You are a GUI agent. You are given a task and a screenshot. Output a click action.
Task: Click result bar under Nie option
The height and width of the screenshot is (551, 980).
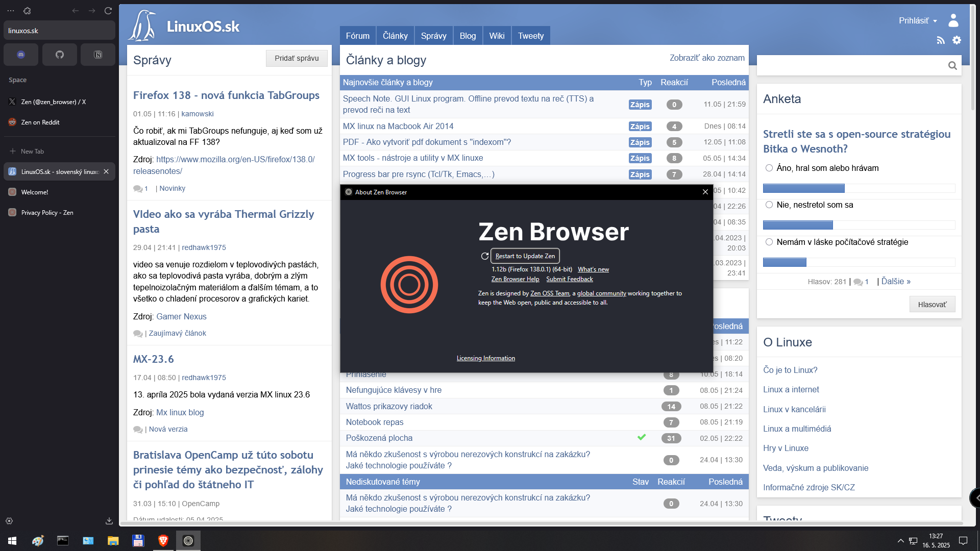tap(859, 225)
